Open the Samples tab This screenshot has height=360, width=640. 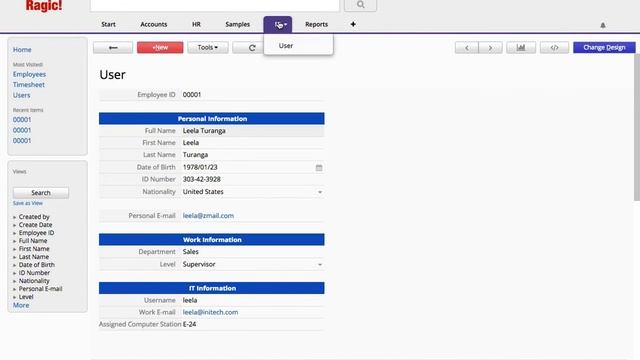pyautogui.click(x=238, y=24)
